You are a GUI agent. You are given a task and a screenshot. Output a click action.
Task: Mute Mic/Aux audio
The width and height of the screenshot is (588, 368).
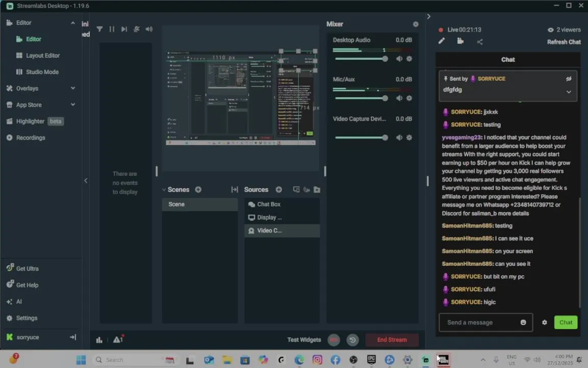[x=399, y=98]
